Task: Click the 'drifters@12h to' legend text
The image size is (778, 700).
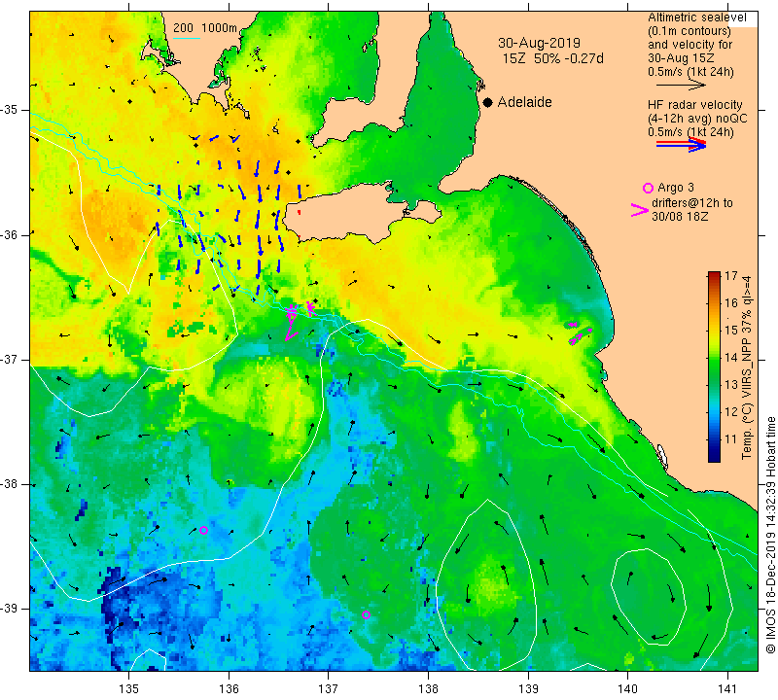Action: pos(692,203)
